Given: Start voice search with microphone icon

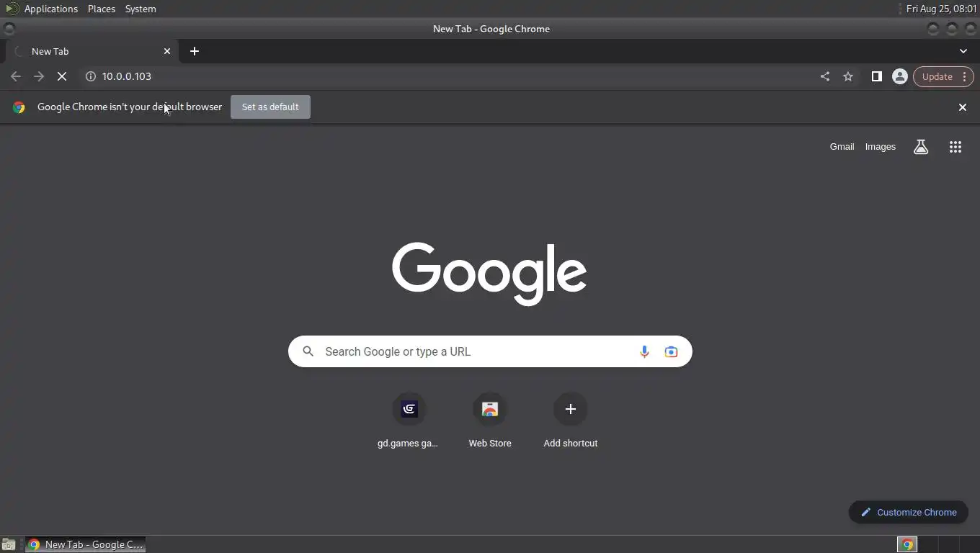Looking at the screenshot, I should pyautogui.click(x=644, y=351).
